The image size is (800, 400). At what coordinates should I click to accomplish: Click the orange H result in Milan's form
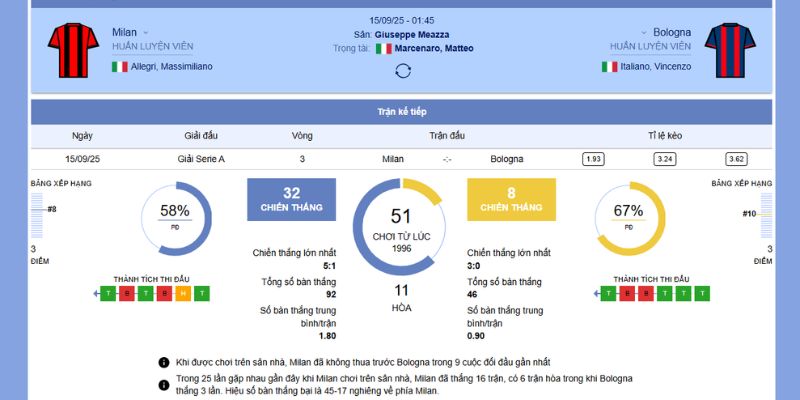pos(182,293)
